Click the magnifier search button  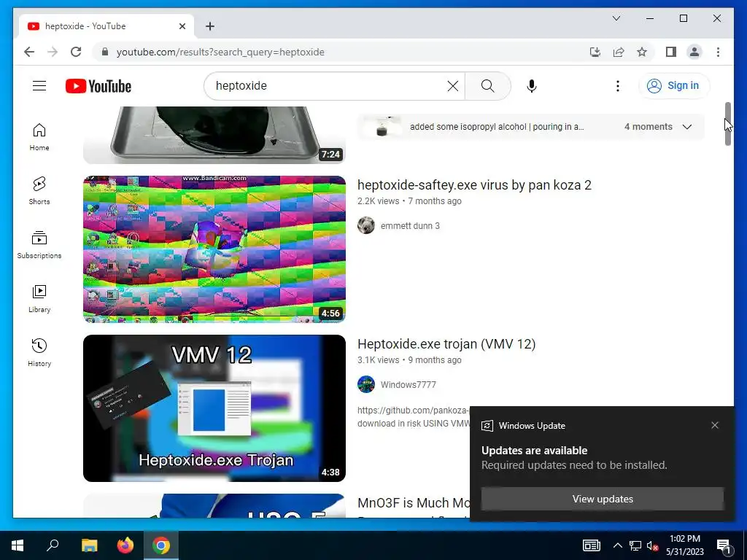(488, 86)
